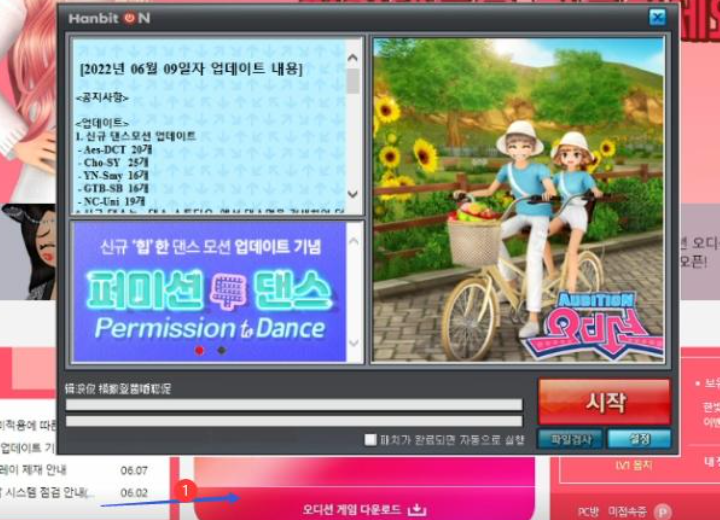This screenshot has height=520, width=720.
Task: Click the 공지사항 heading in the notes
Action: tap(102, 98)
